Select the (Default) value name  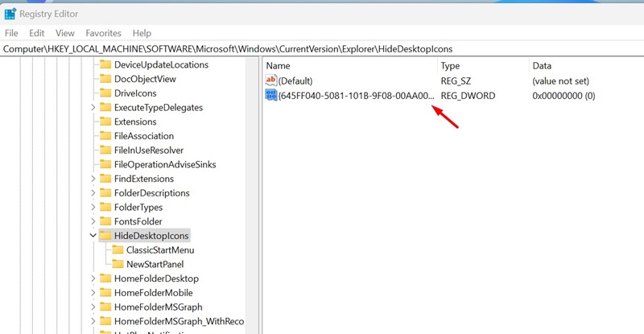295,81
